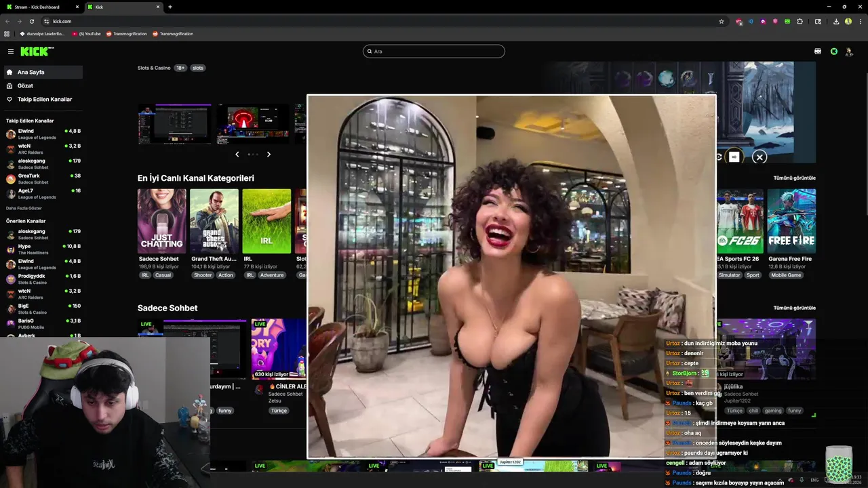The width and height of the screenshot is (868, 488).
Task: Open the second Transmogrification bookmark
Action: coord(173,34)
